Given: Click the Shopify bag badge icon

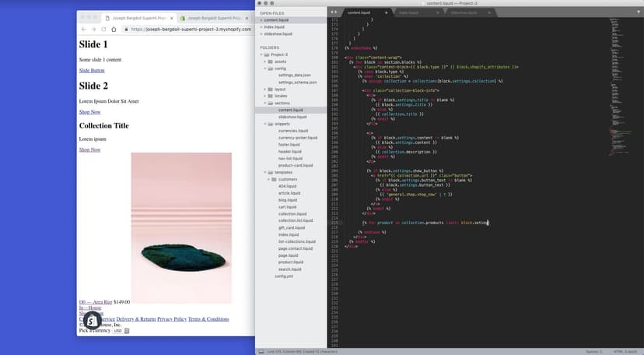Looking at the screenshot, I should coord(92,320).
